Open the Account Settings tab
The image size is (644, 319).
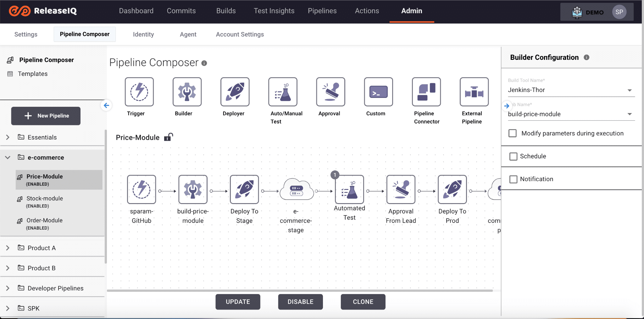tap(240, 34)
